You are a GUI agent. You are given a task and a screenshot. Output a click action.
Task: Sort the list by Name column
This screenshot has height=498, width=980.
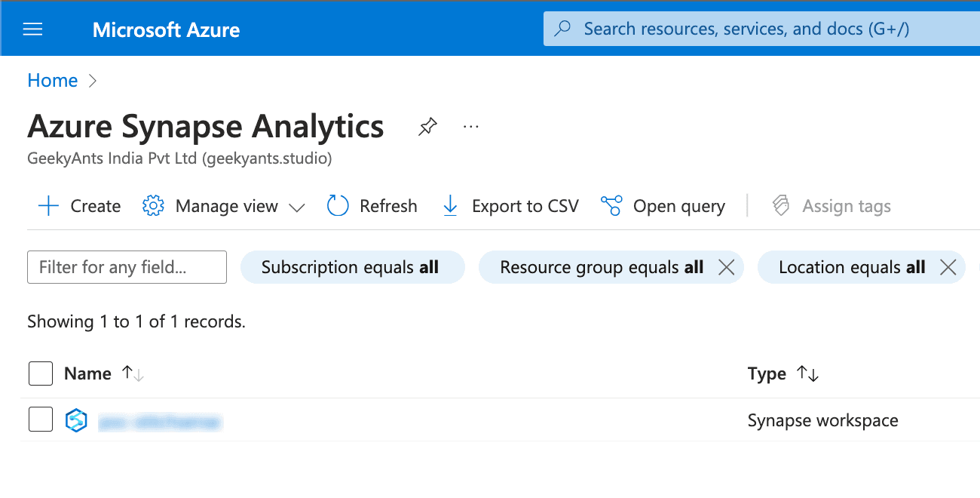pos(133,373)
